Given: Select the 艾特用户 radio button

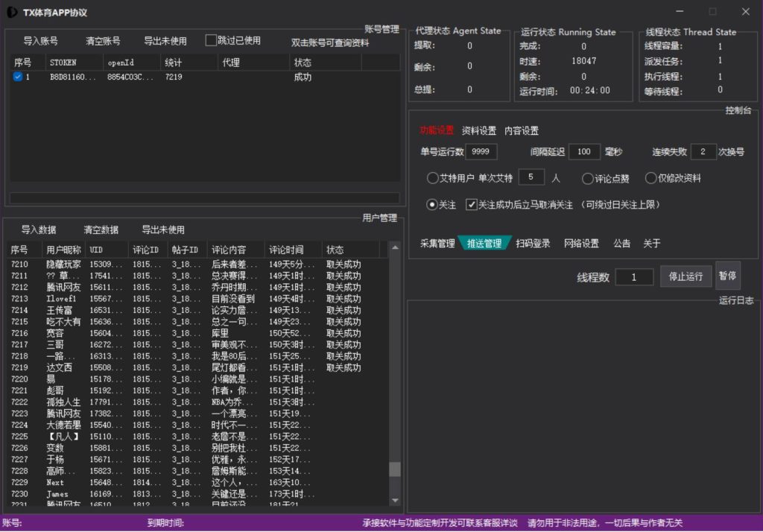Looking at the screenshot, I should (432, 178).
